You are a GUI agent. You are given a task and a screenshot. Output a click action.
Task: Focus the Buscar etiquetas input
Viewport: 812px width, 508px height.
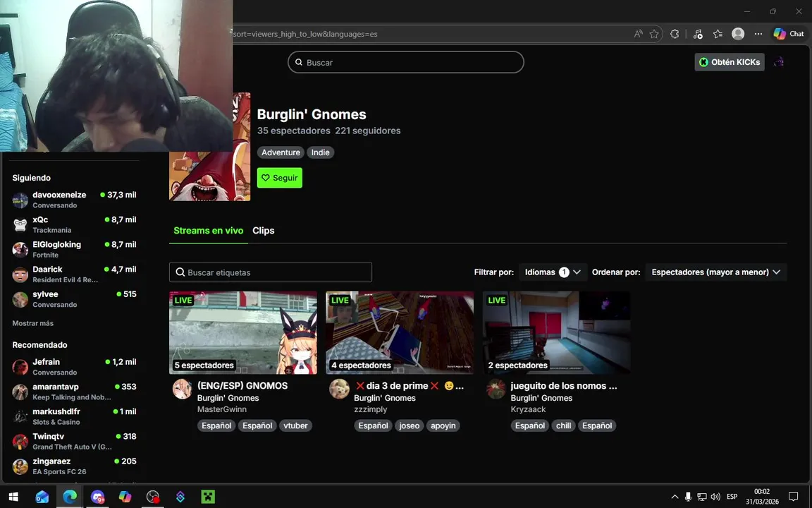tap(271, 272)
